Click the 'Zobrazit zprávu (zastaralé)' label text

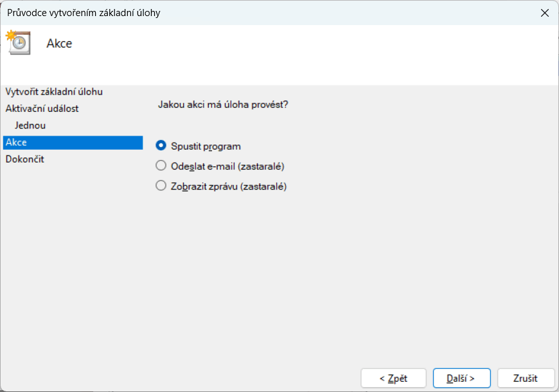pos(229,187)
